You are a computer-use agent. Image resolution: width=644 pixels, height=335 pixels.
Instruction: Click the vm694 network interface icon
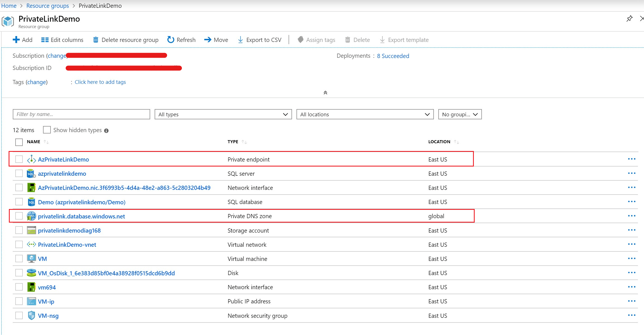click(x=31, y=287)
